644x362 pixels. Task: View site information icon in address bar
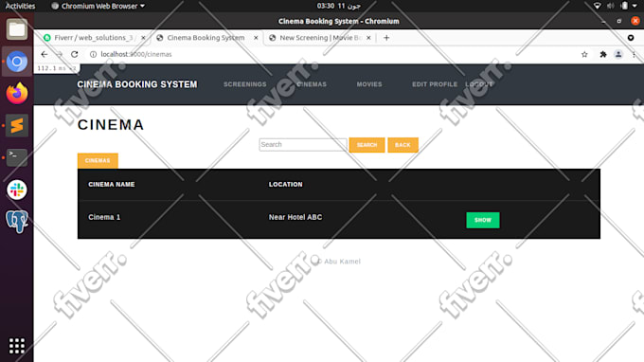[x=93, y=54]
